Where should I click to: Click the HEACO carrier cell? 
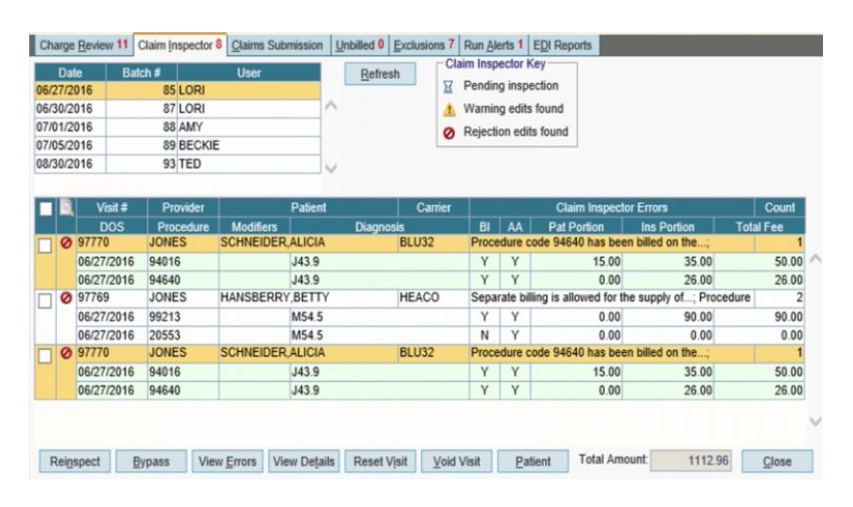(x=434, y=298)
